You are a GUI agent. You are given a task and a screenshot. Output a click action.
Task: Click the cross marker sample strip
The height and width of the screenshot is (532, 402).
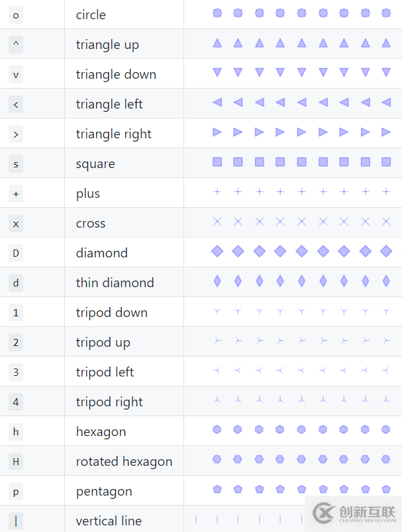pyautogui.click(x=301, y=222)
